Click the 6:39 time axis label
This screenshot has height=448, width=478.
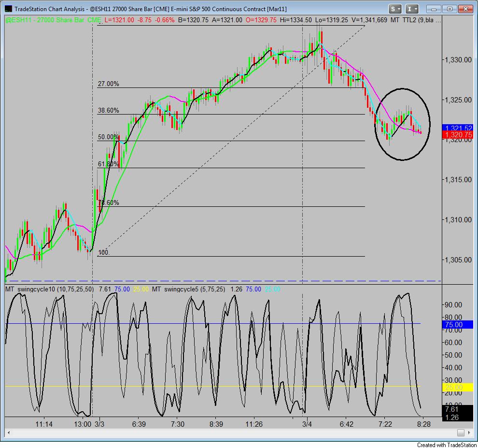[x=139, y=424]
